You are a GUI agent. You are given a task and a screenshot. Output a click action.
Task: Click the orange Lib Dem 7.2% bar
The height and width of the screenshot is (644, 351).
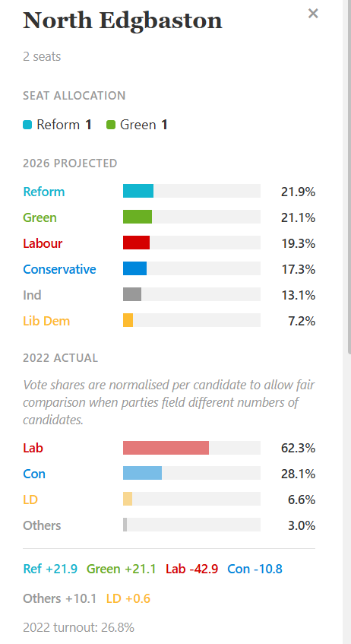point(128,320)
